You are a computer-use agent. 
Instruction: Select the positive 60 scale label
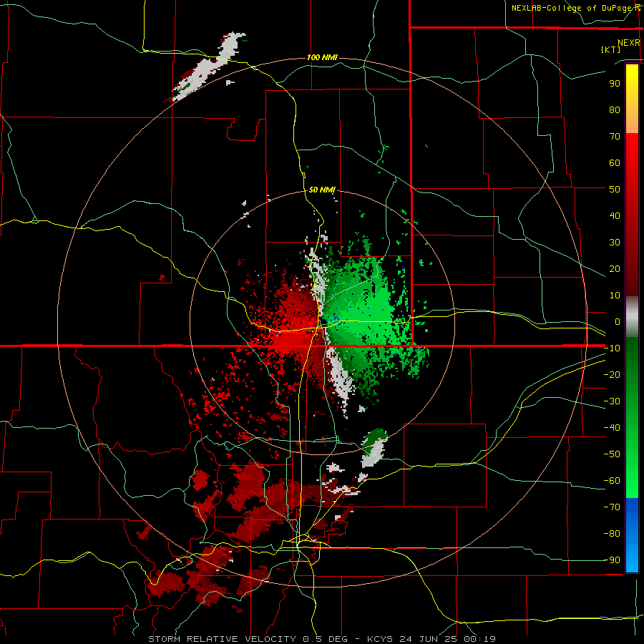615,163
